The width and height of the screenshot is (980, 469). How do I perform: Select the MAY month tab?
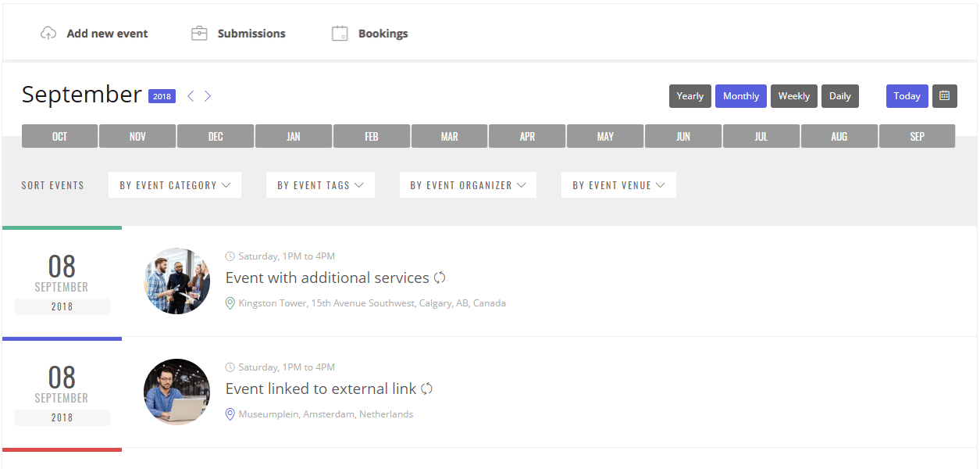point(605,136)
